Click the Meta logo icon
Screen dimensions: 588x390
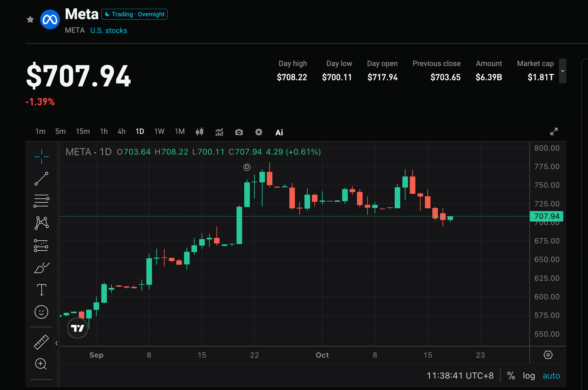click(50, 19)
